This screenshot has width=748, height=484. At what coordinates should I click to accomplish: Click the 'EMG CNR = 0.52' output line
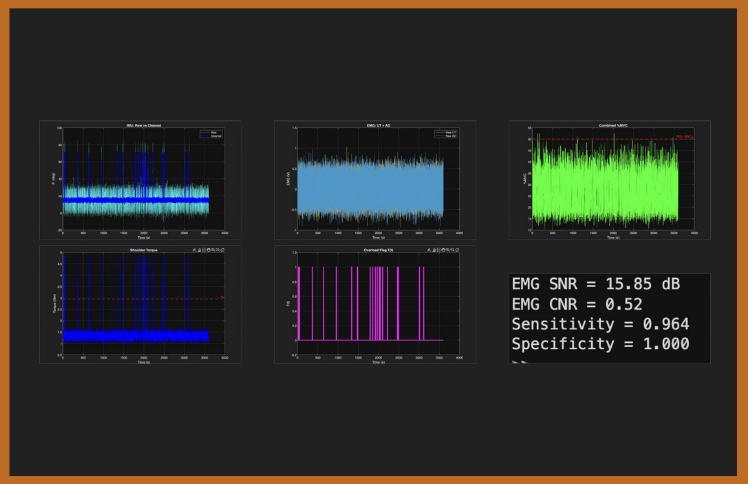pos(576,304)
